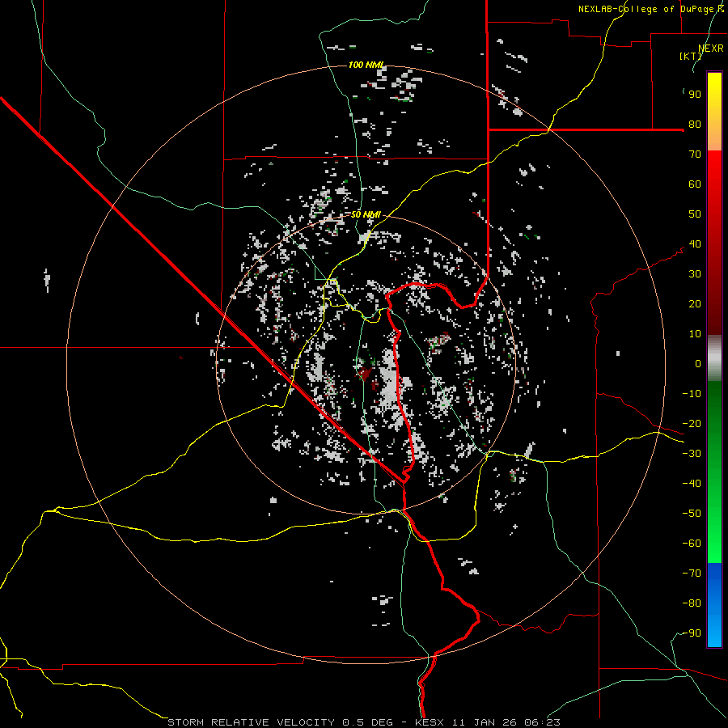Click the NEXR label above the scale
The width and height of the screenshot is (728, 728).
(x=711, y=49)
